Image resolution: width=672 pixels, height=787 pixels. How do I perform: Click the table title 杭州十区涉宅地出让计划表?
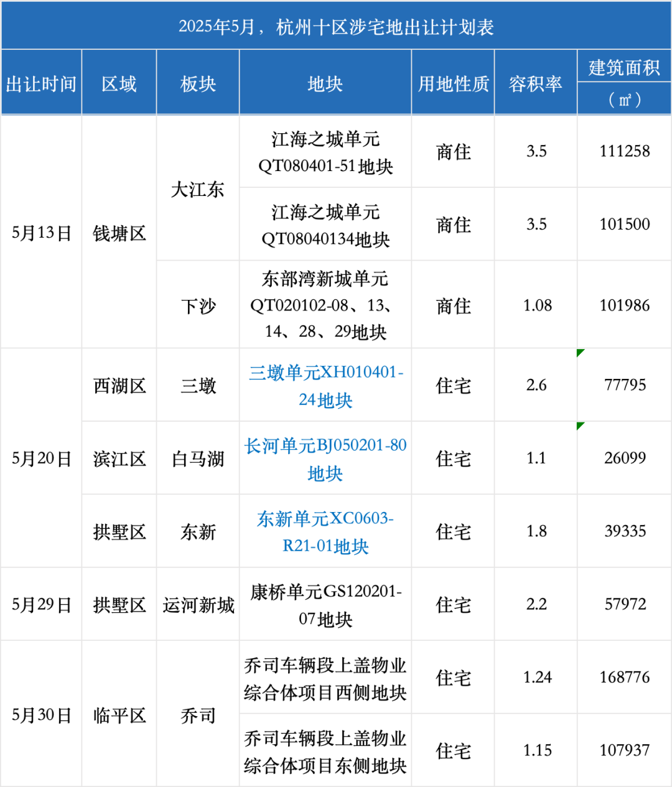tap(336, 27)
